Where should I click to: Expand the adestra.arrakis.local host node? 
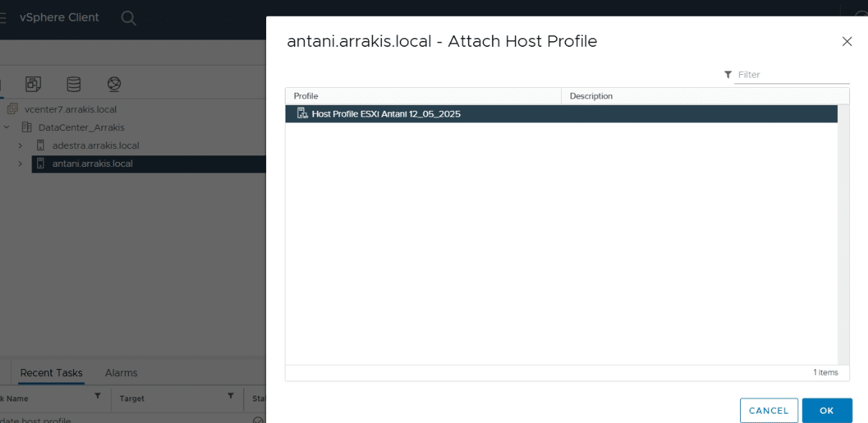click(21, 145)
